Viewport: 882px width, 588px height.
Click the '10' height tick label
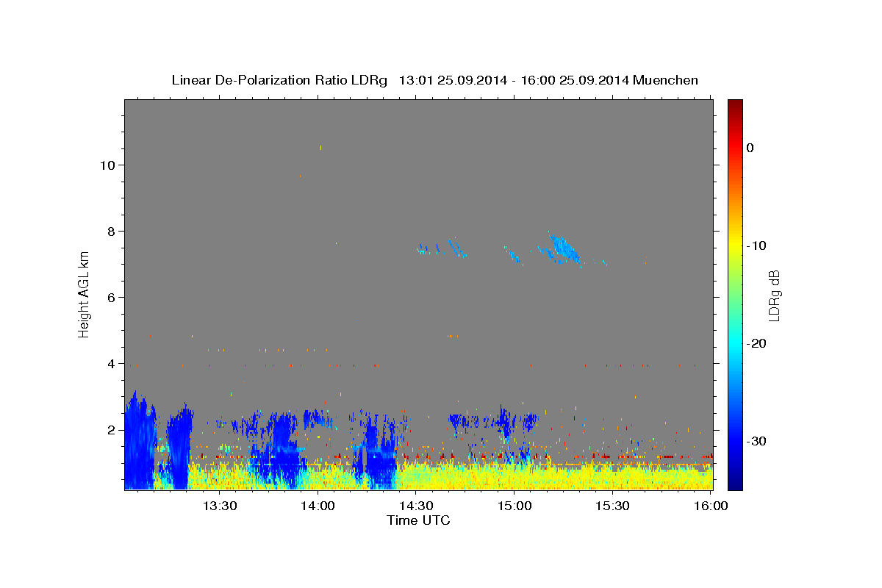pos(107,165)
